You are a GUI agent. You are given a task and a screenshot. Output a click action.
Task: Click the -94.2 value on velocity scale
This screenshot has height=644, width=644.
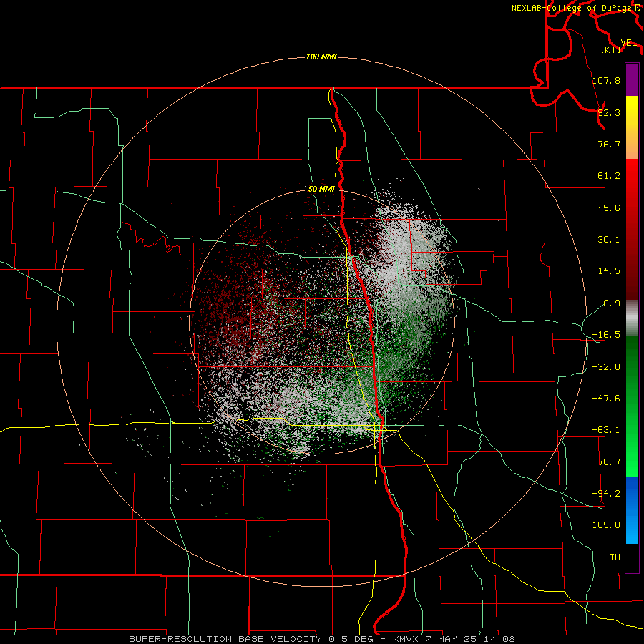pos(606,493)
